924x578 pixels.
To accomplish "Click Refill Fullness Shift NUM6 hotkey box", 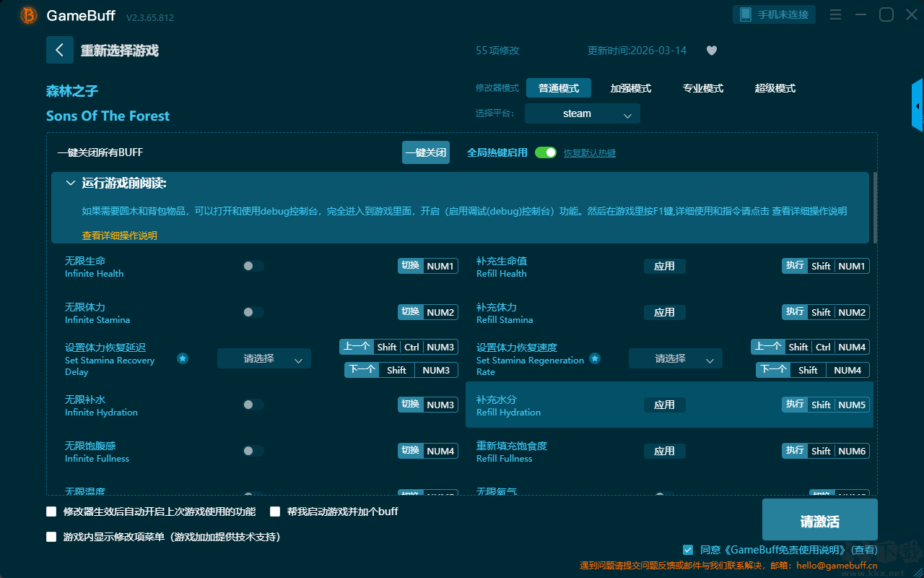I will pyautogui.click(x=826, y=451).
